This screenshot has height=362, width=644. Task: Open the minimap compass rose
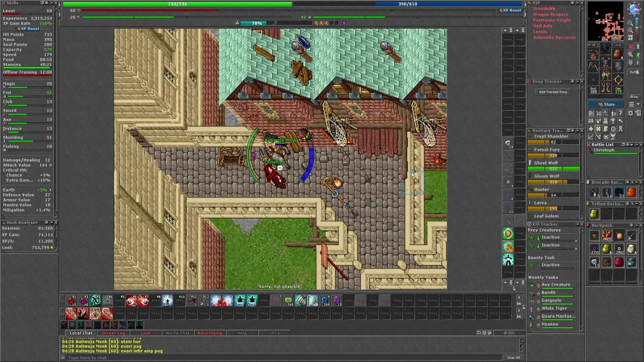coord(634,8)
